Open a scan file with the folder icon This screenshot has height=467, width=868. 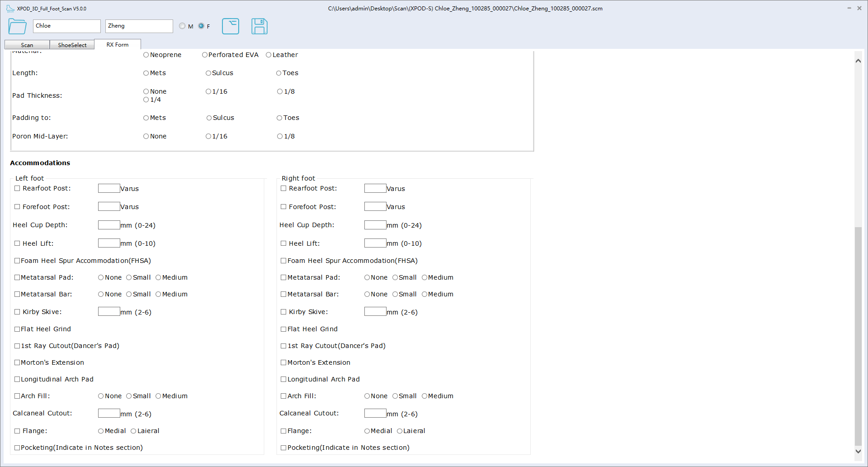(x=17, y=26)
